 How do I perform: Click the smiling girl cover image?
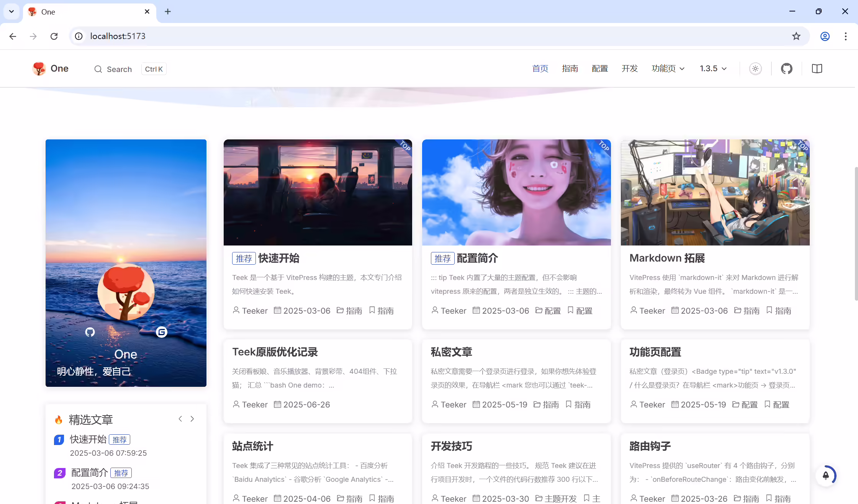[516, 192]
